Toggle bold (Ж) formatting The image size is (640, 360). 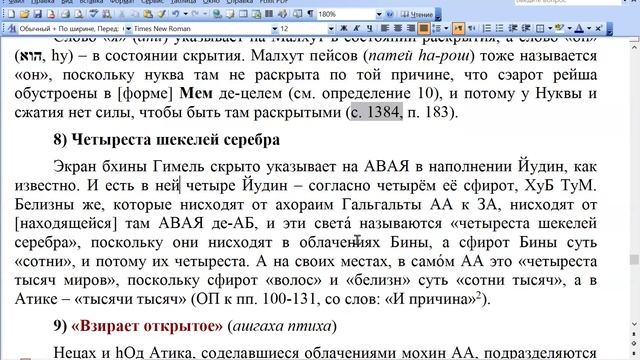click(344, 29)
